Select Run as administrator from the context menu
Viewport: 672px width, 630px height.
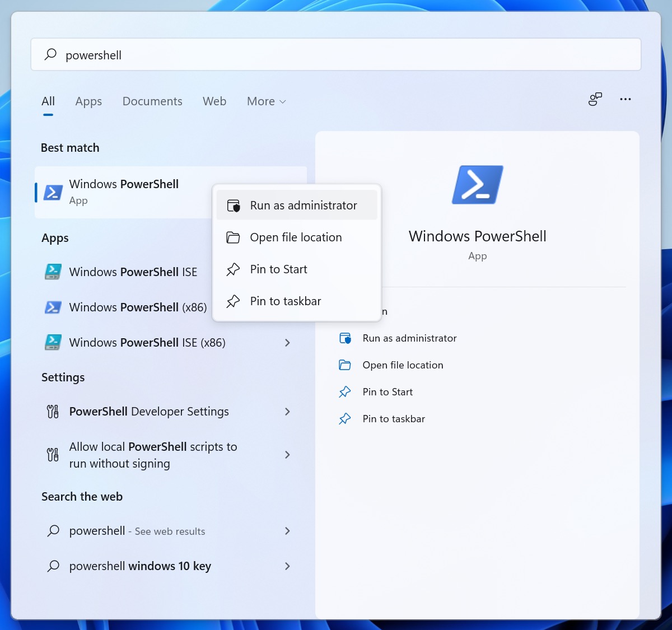click(303, 205)
